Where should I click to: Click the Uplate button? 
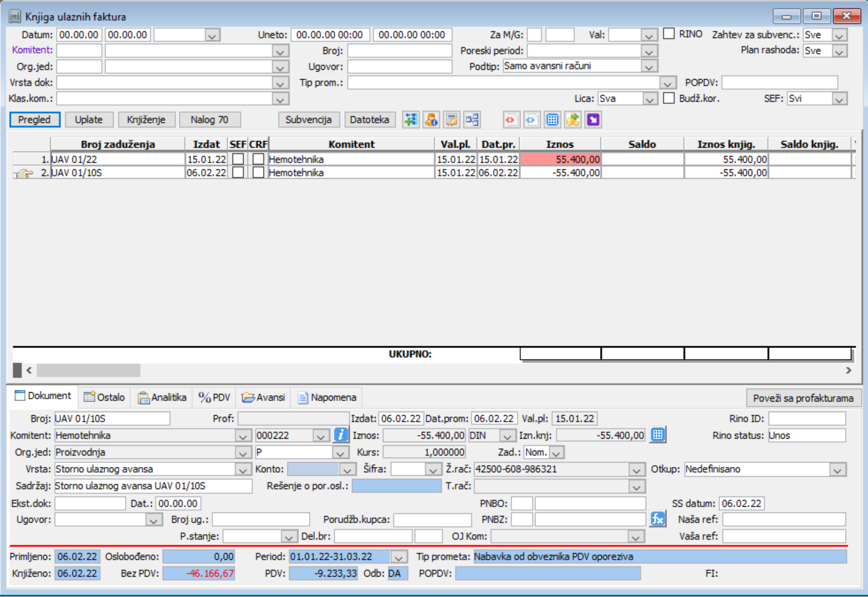coord(89,120)
